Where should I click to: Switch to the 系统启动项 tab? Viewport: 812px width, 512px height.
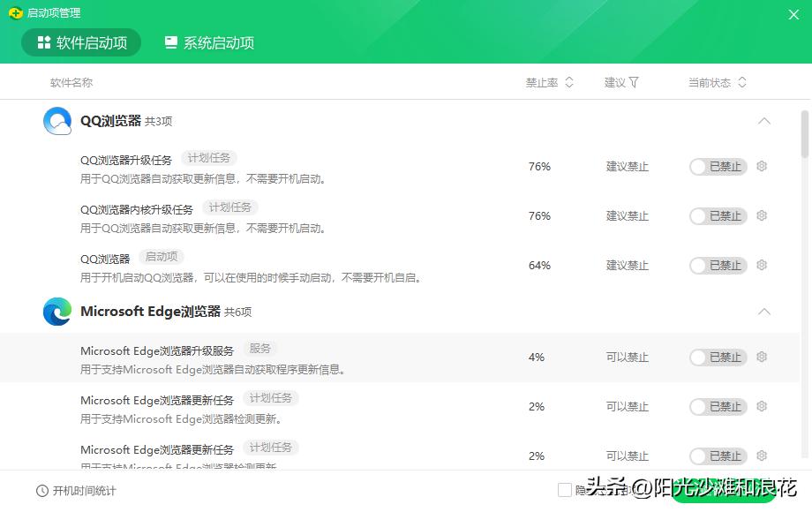[208, 41]
